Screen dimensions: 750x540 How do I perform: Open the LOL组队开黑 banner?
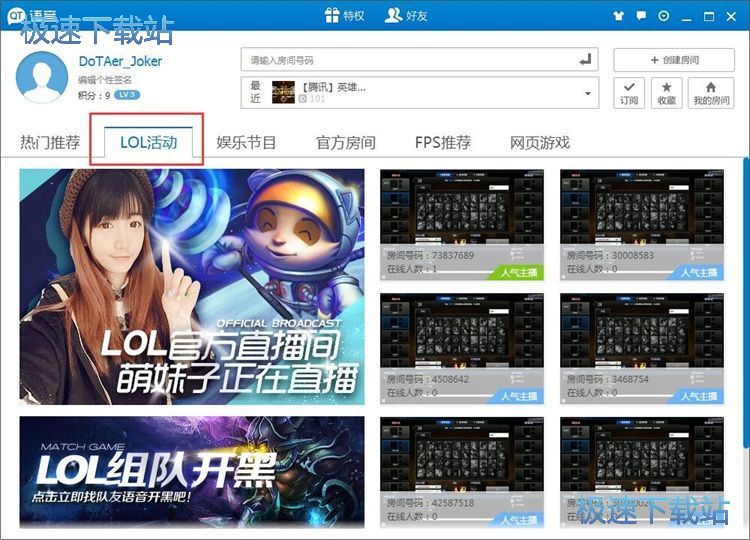point(192,472)
